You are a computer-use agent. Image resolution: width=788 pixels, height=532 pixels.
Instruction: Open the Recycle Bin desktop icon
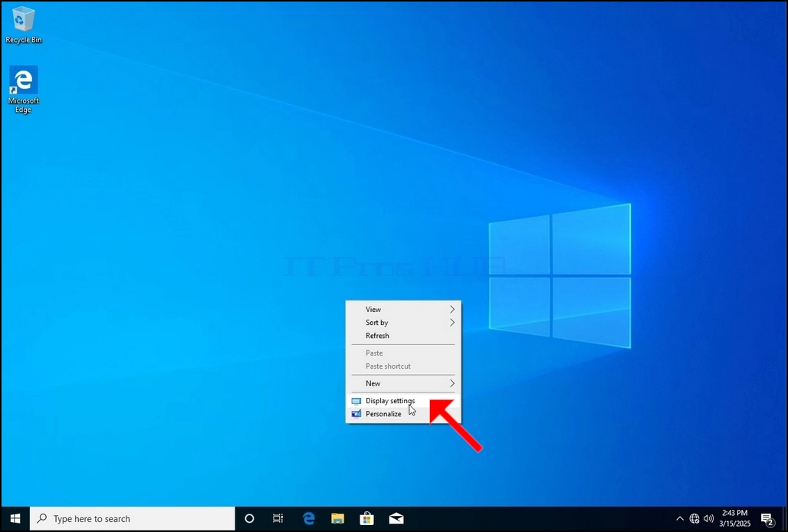coord(23,25)
